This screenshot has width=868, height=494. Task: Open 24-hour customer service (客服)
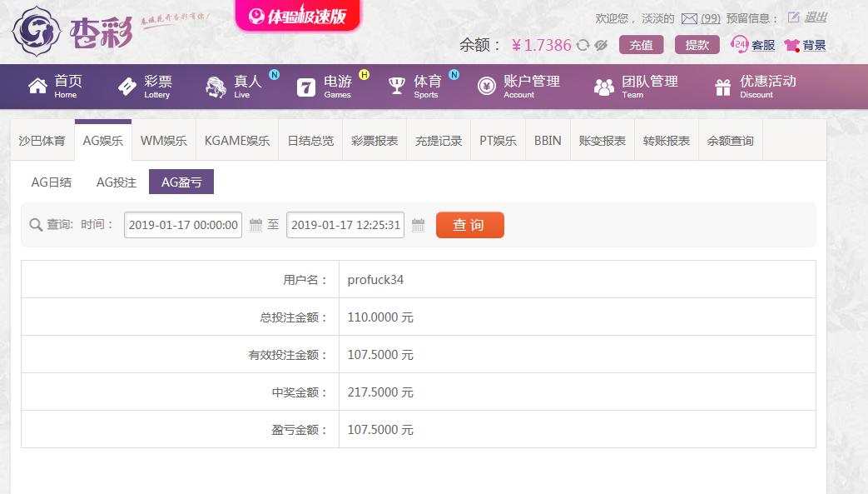coord(753,45)
